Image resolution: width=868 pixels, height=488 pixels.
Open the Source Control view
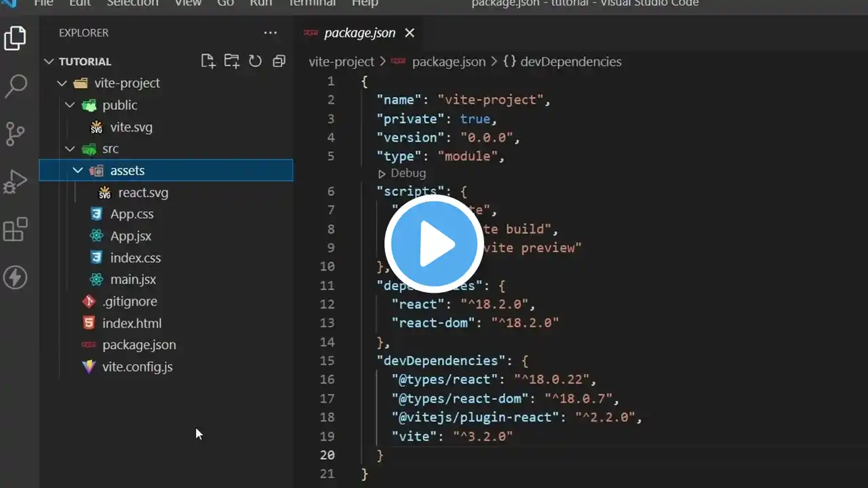(15, 134)
